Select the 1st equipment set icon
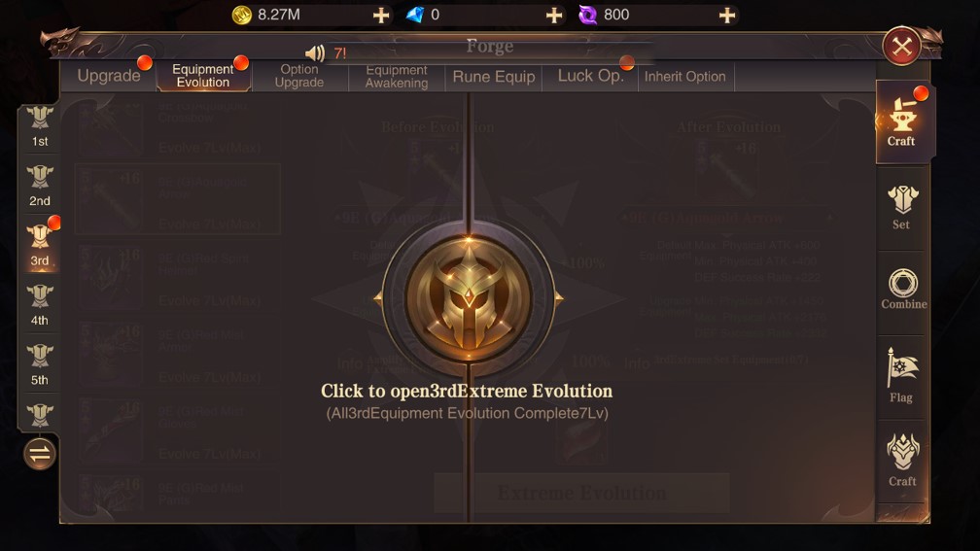This screenshot has width=980, height=551. pos(39,126)
